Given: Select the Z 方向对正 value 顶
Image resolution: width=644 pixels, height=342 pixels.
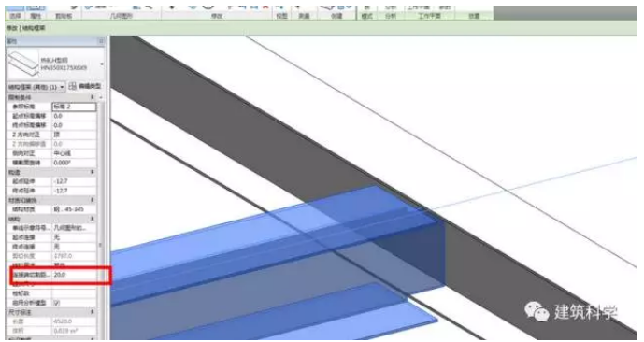Looking at the screenshot, I should tap(74, 135).
